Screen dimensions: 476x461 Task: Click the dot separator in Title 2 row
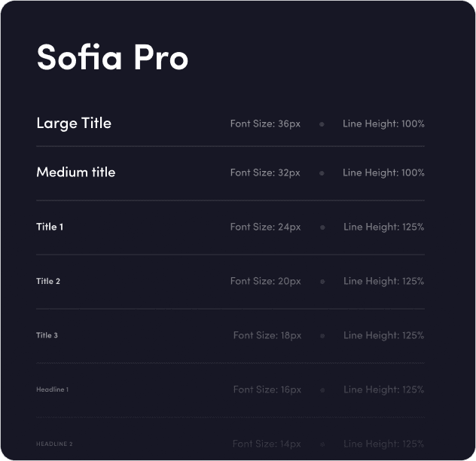pos(322,282)
